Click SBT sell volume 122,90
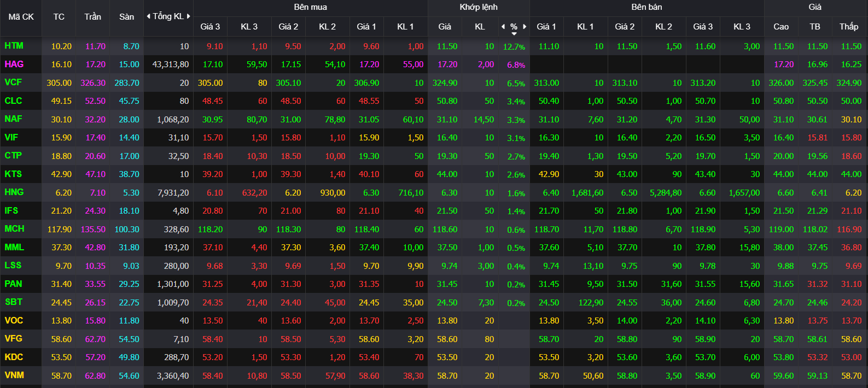 pos(591,303)
